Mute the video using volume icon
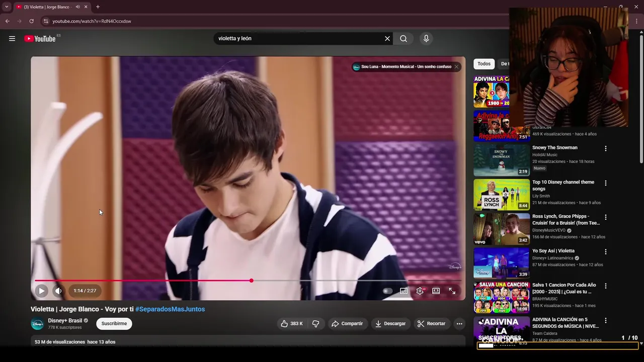This screenshot has height=362, width=644. click(x=58, y=291)
